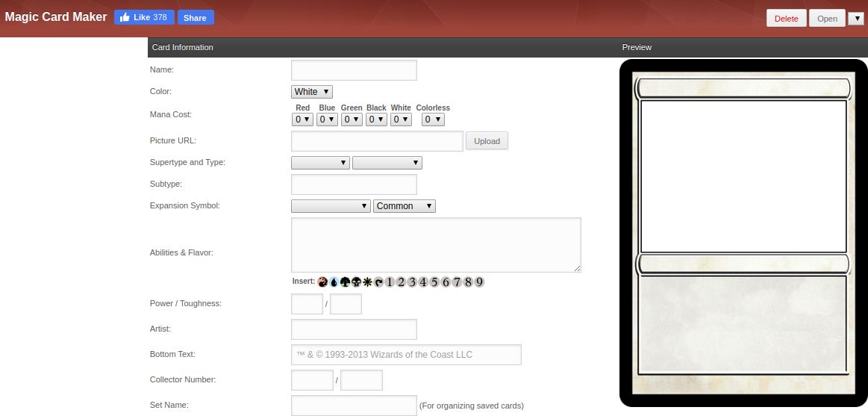The width and height of the screenshot is (868, 416).
Task: Click the Facebook Share button
Action: click(196, 18)
